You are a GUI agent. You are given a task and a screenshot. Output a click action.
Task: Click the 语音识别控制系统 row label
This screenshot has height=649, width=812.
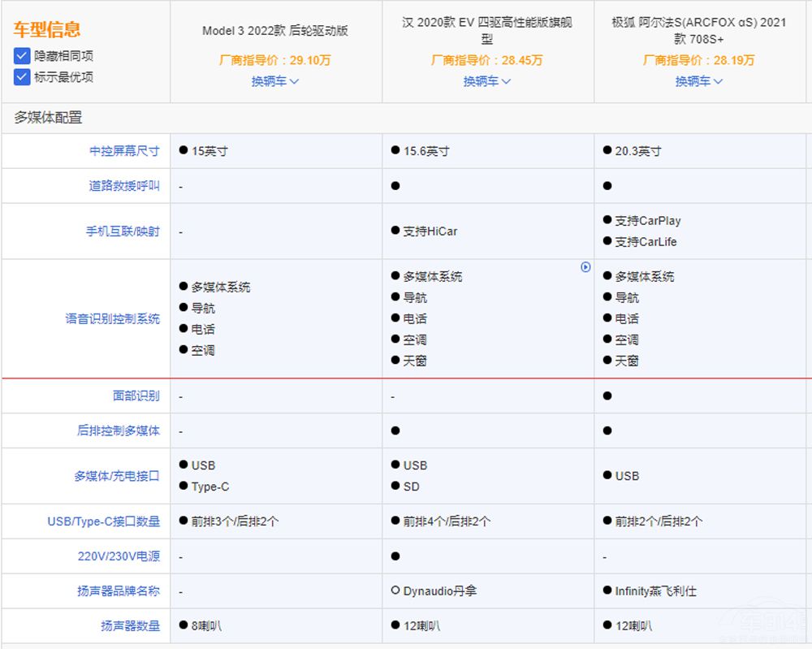point(113,318)
